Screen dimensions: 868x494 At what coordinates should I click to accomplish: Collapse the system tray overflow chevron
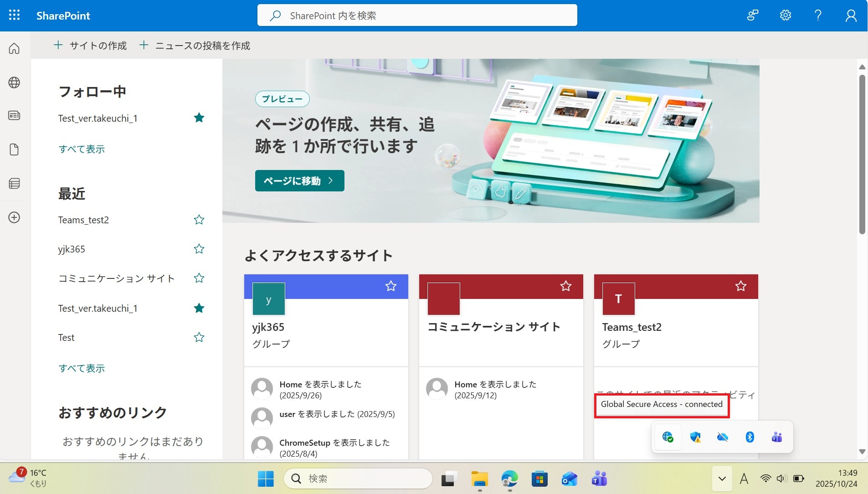(x=722, y=479)
